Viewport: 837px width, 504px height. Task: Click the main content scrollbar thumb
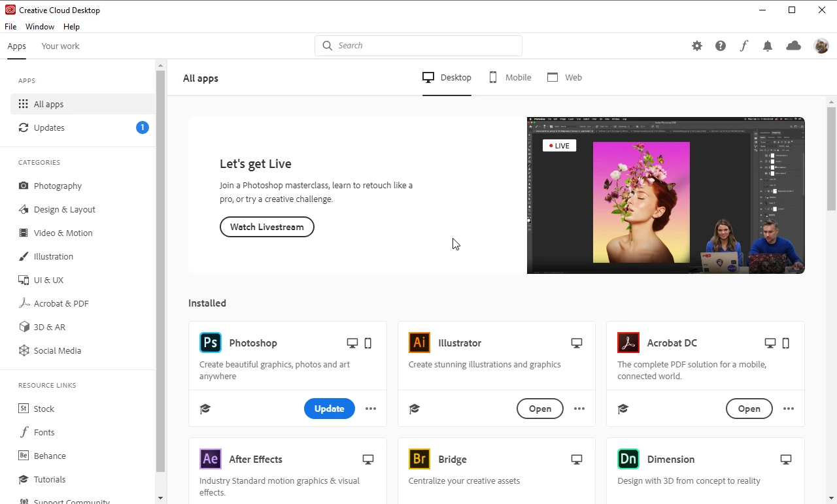[832, 158]
